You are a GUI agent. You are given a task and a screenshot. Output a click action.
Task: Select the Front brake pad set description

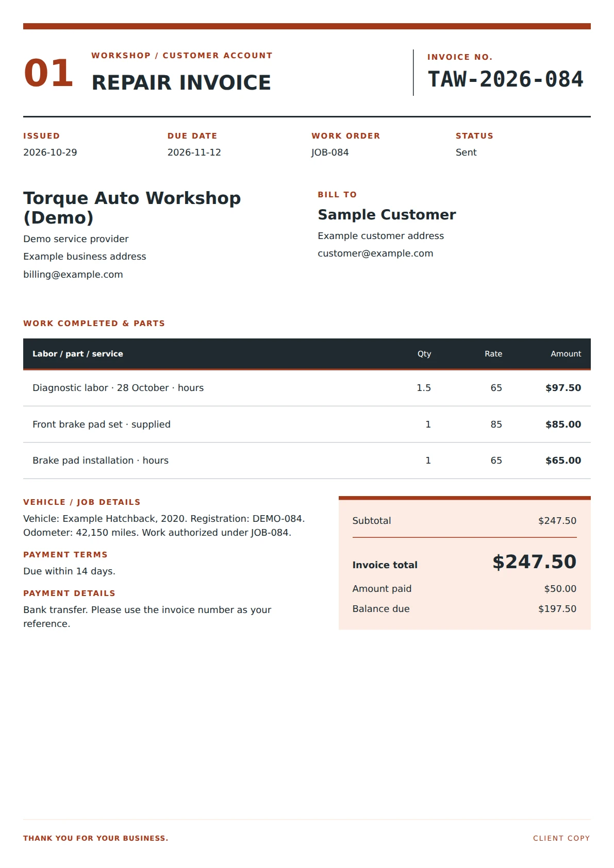point(102,424)
